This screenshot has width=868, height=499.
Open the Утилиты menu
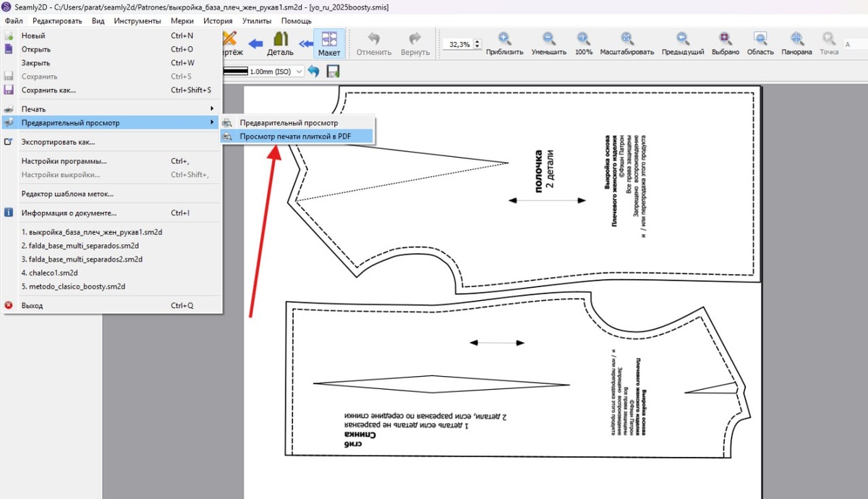pyautogui.click(x=257, y=21)
